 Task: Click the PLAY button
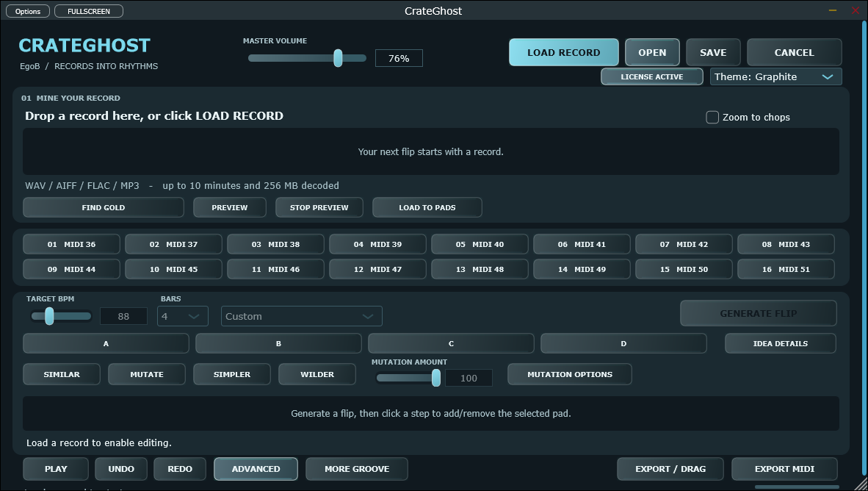pyautogui.click(x=56, y=469)
